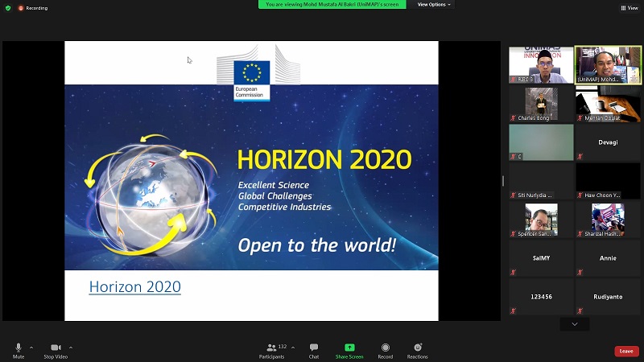644x362 pixels.
Task: Click the green encryption shield icon
Action: point(8,8)
